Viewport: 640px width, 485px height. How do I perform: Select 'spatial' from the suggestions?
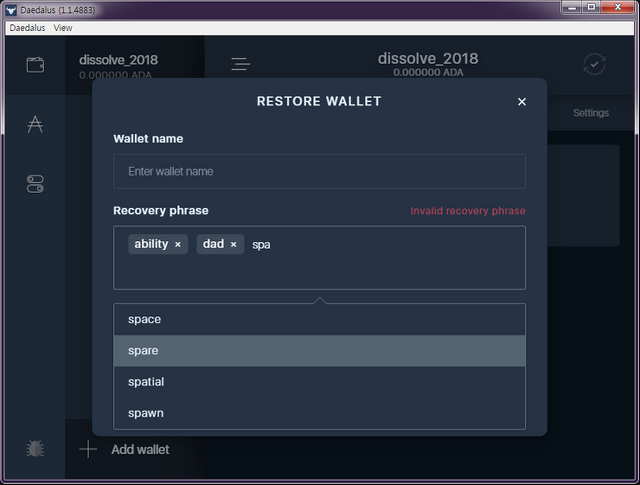point(319,382)
